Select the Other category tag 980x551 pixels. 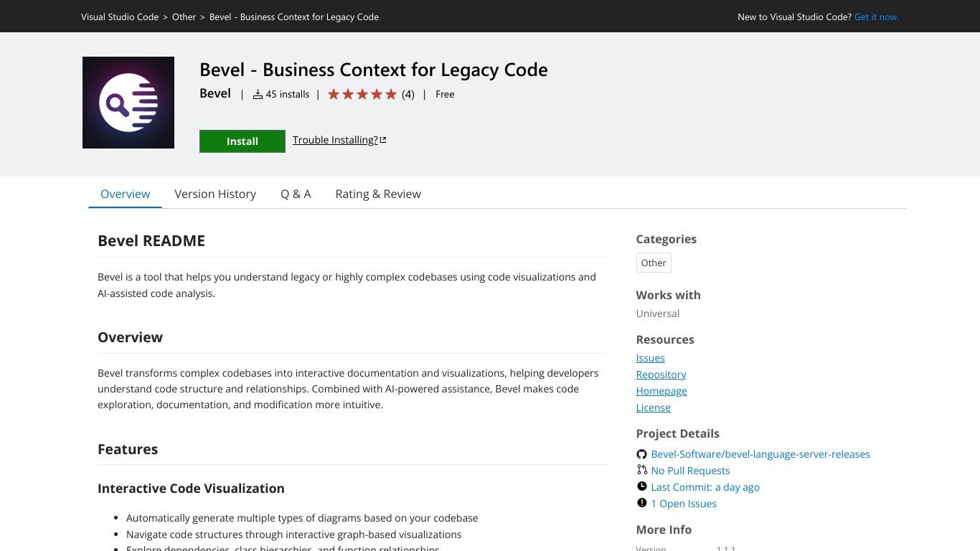pyautogui.click(x=654, y=263)
